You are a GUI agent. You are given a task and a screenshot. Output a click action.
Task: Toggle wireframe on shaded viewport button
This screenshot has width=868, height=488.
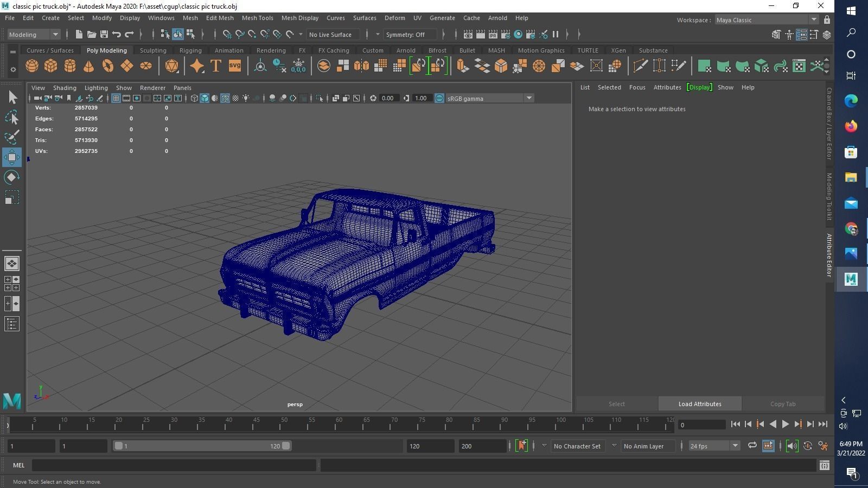click(x=225, y=98)
